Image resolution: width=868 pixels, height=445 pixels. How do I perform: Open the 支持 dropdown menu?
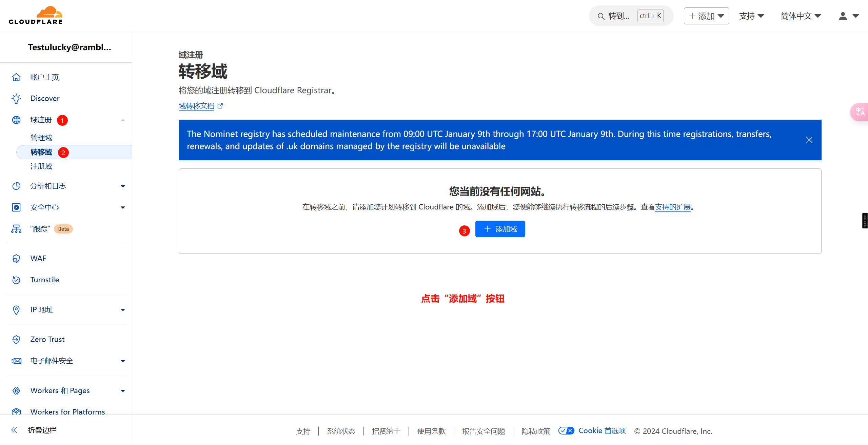[x=751, y=16]
